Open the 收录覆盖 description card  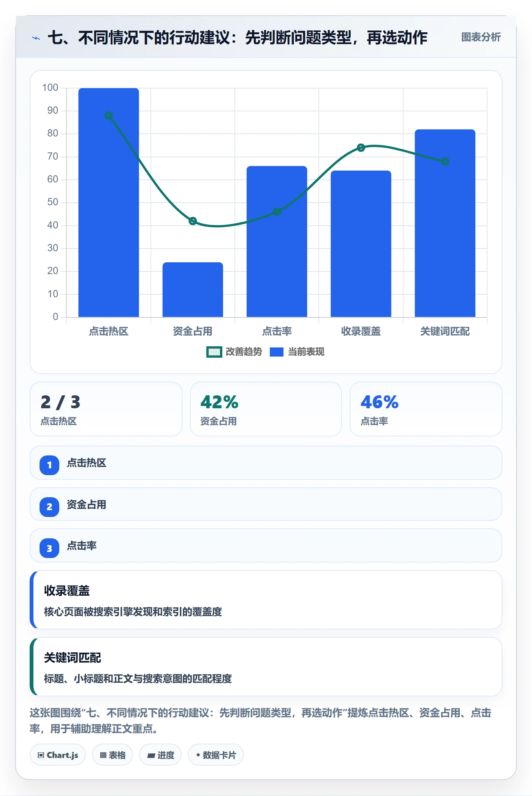[x=266, y=600]
